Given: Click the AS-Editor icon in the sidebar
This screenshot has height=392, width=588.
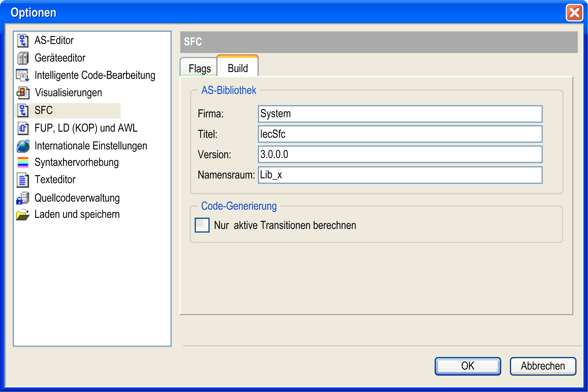Looking at the screenshot, I should click(23, 41).
